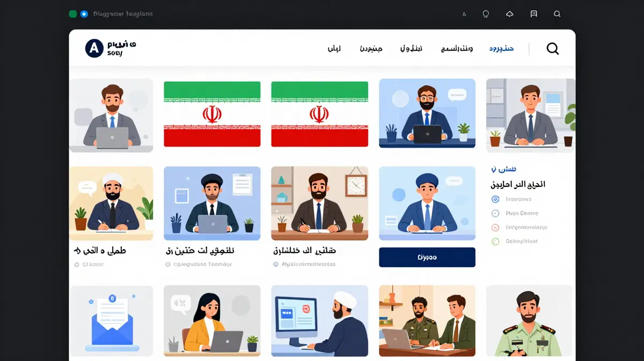
Task: Open the site's large magnifier search icon
Action: 553,49
